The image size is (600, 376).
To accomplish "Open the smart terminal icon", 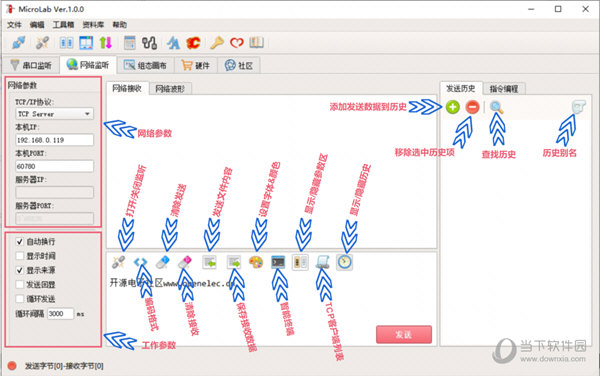I will pos(278,262).
